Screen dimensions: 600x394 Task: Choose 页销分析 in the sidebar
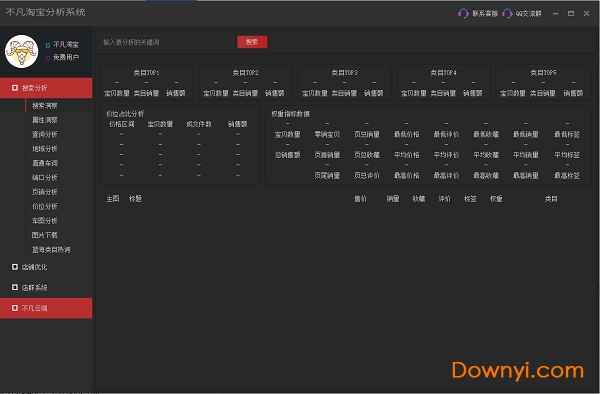45,192
